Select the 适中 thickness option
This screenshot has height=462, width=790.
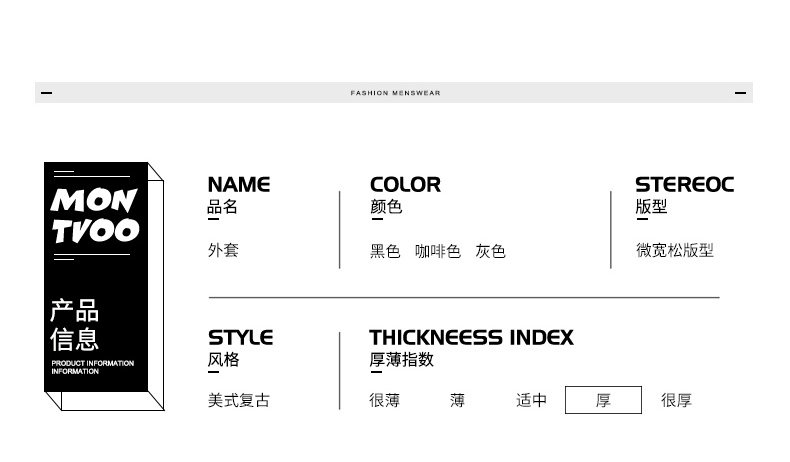531,401
